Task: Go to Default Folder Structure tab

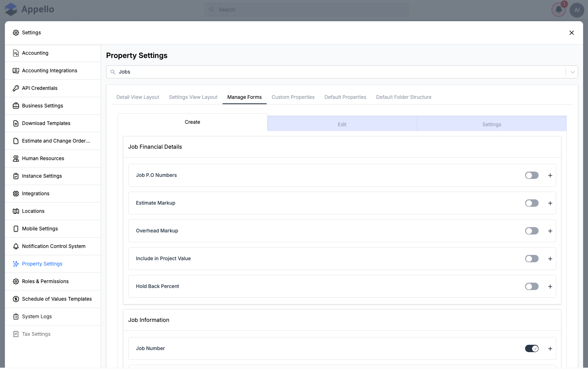Action: click(x=404, y=97)
